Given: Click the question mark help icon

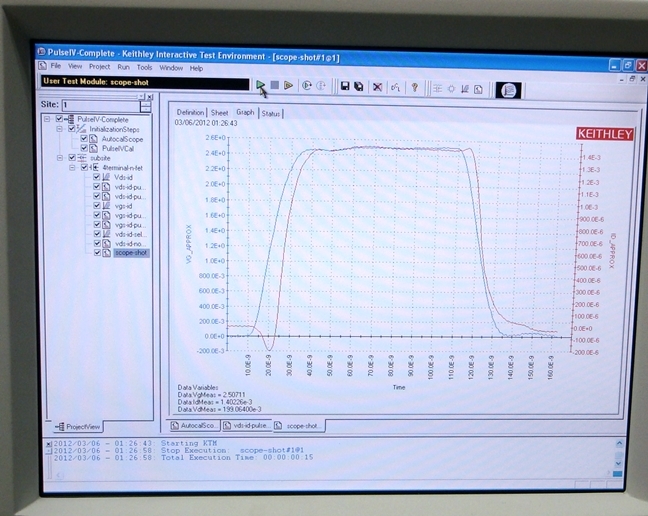Looking at the screenshot, I should tap(415, 88).
